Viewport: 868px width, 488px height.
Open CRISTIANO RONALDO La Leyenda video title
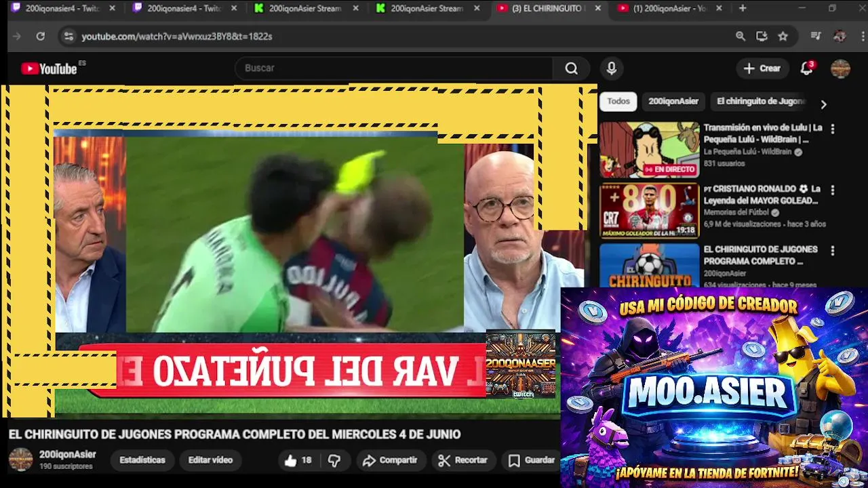click(762, 195)
